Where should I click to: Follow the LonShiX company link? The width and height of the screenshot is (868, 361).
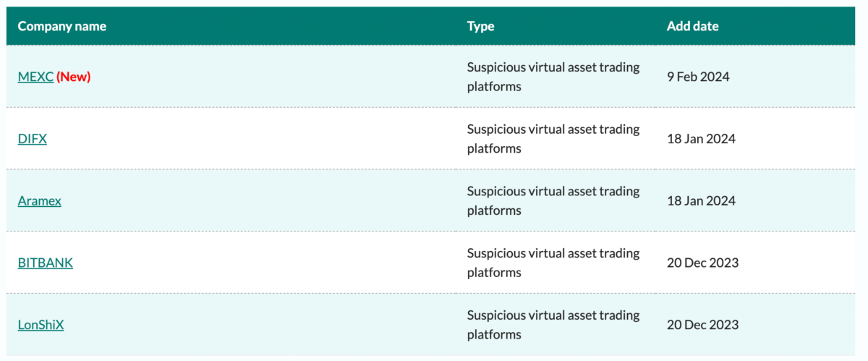point(41,326)
